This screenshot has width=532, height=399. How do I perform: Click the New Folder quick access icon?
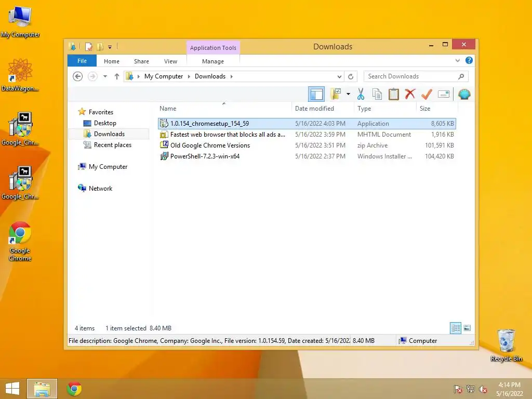100,46
